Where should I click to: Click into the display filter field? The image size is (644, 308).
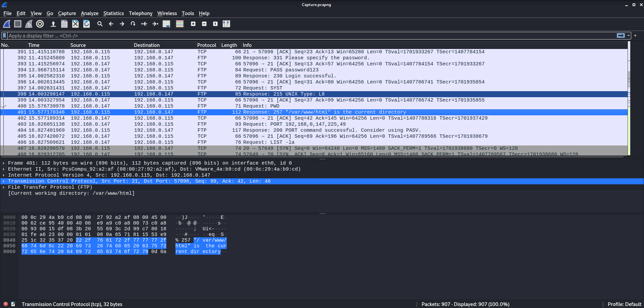pos(312,36)
